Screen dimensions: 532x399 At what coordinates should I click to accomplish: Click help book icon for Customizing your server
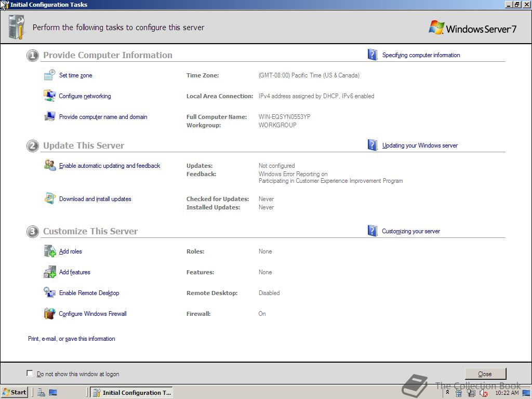coord(372,231)
